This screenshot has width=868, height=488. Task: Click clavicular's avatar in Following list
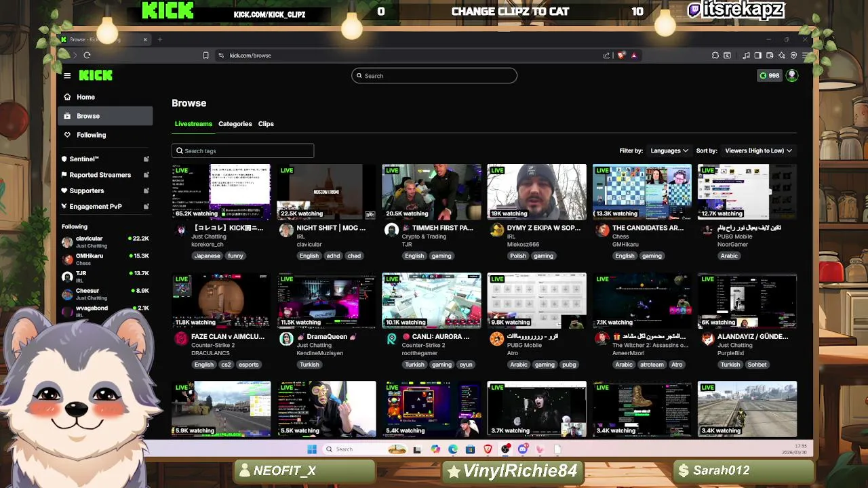tap(67, 242)
